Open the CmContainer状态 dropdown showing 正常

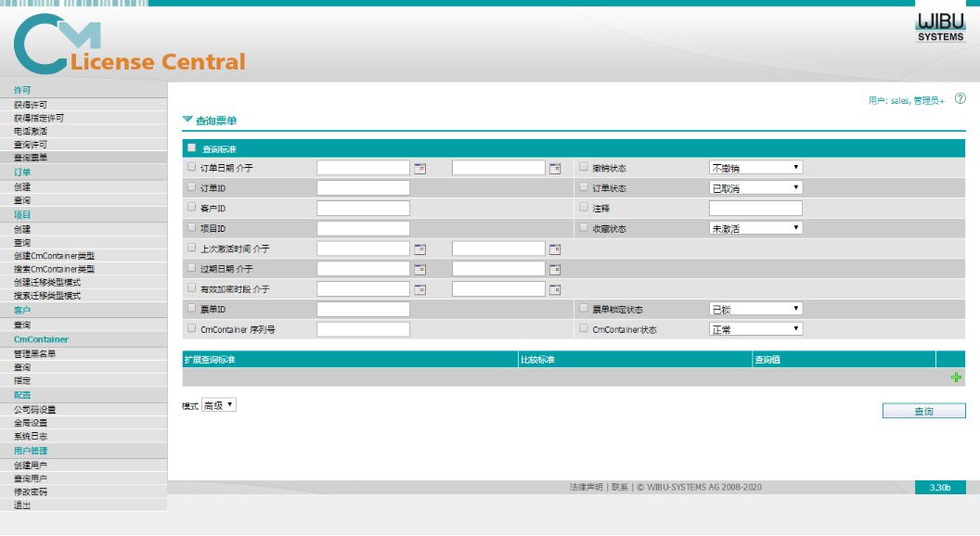tap(755, 328)
